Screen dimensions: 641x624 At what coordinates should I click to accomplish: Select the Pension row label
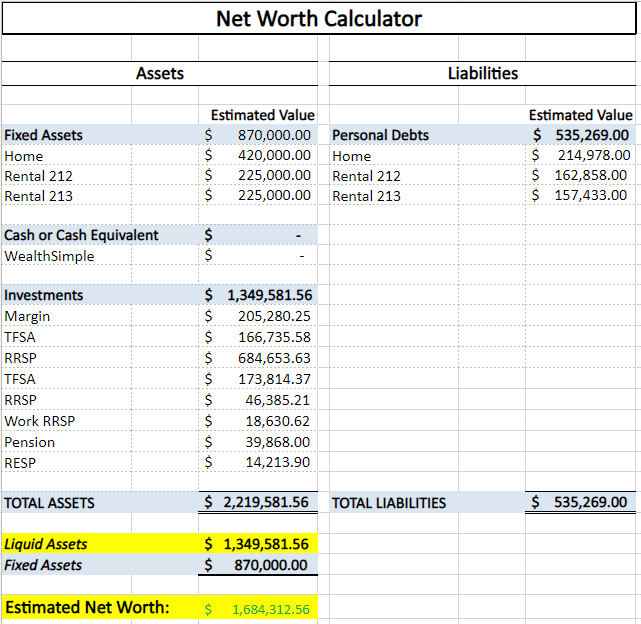(x=29, y=442)
